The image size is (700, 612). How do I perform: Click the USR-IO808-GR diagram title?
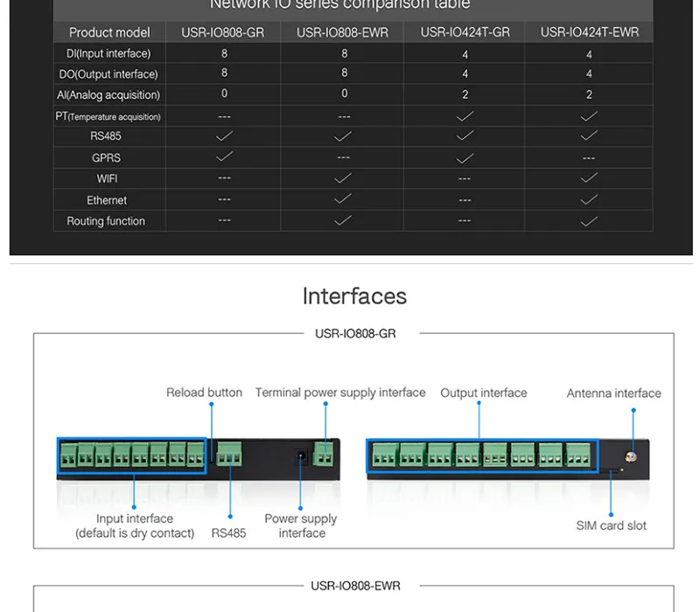pos(355,334)
